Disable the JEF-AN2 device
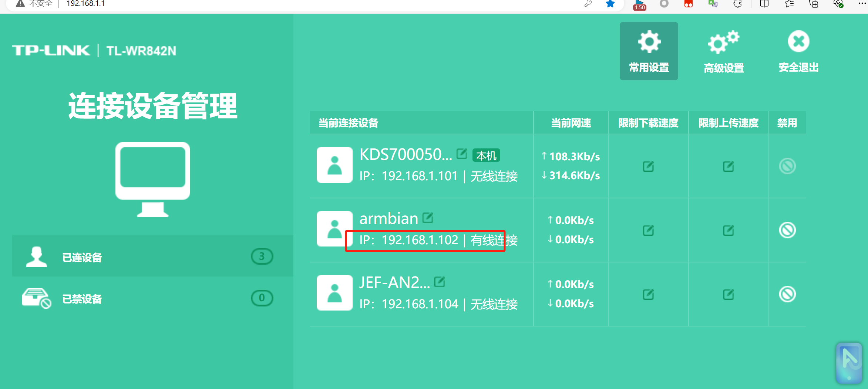 pyautogui.click(x=787, y=294)
